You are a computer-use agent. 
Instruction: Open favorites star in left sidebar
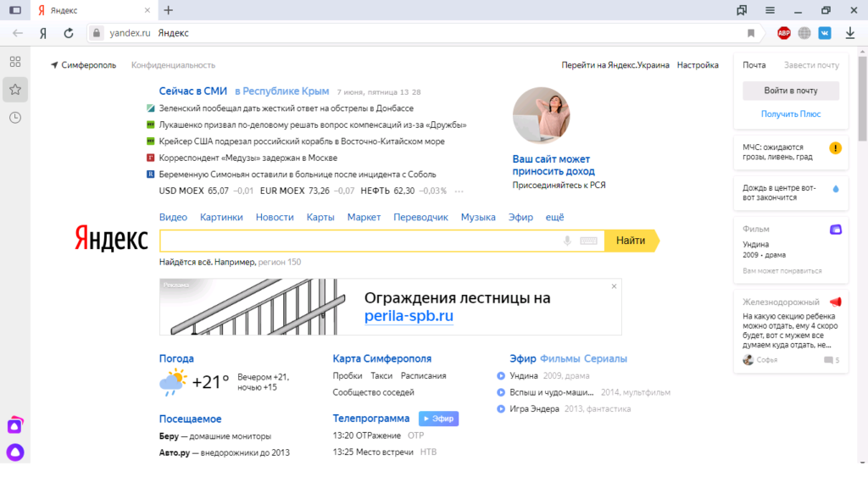click(15, 90)
